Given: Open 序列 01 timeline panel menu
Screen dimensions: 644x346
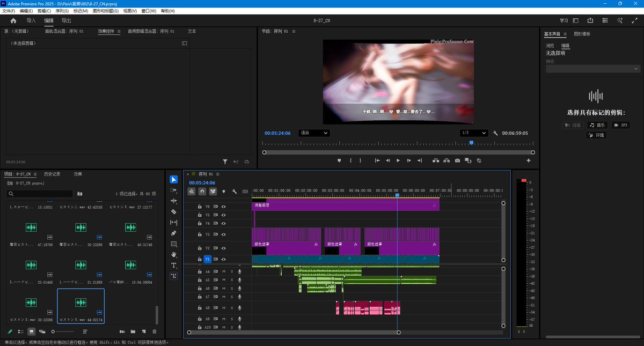Looking at the screenshot, I should click(217, 174).
